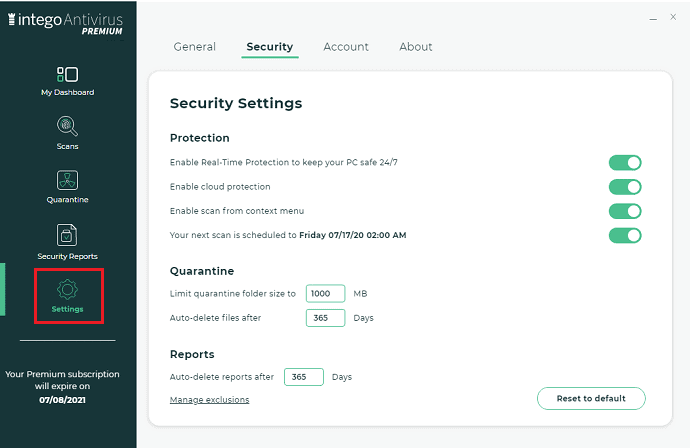Screen dimensions: 690x448
Task: Open the Manage exclusions link
Action: point(209,400)
